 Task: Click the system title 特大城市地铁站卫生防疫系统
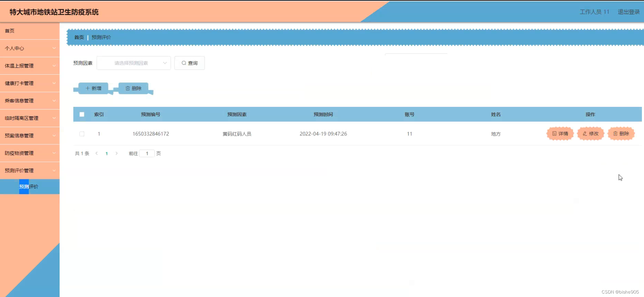[x=54, y=12]
